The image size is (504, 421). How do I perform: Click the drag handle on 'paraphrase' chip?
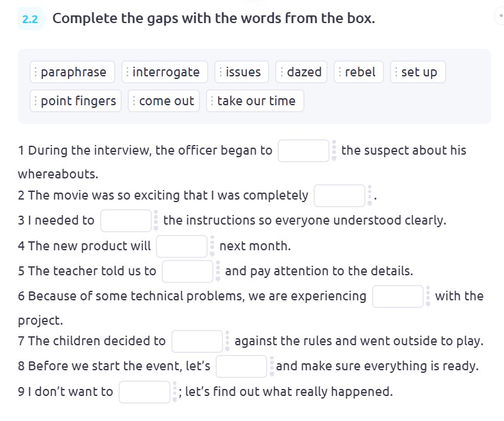coord(36,72)
